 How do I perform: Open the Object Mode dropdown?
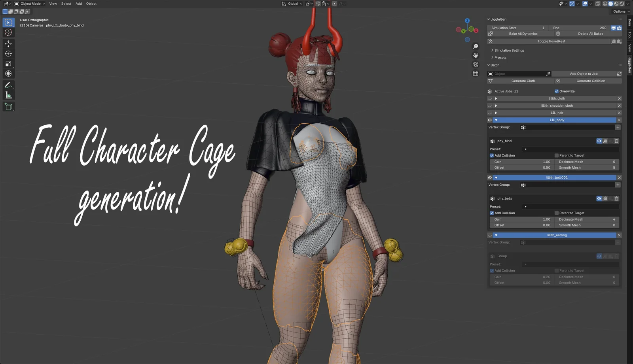tap(30, 4)
